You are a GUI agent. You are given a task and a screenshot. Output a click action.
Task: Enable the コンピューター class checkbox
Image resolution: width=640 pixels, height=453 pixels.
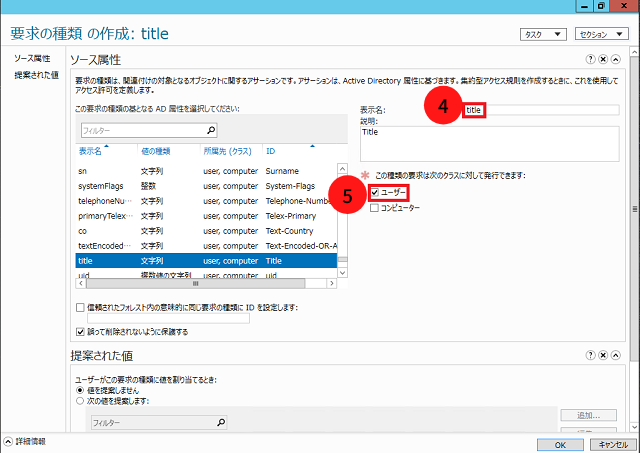(375, 208)
